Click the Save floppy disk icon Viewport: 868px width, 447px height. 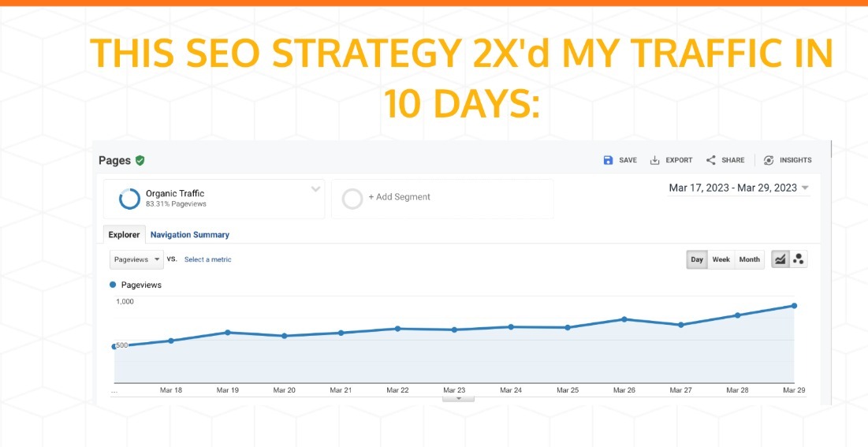[608, 160]
